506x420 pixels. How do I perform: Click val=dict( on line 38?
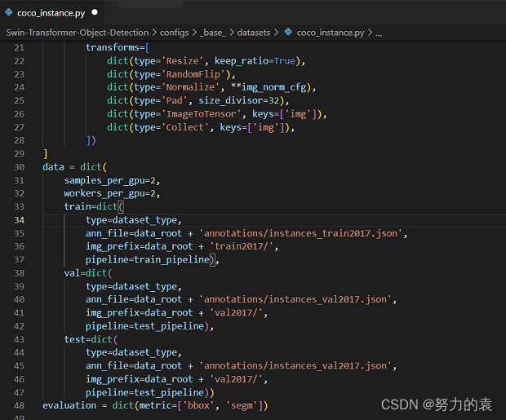88,273
